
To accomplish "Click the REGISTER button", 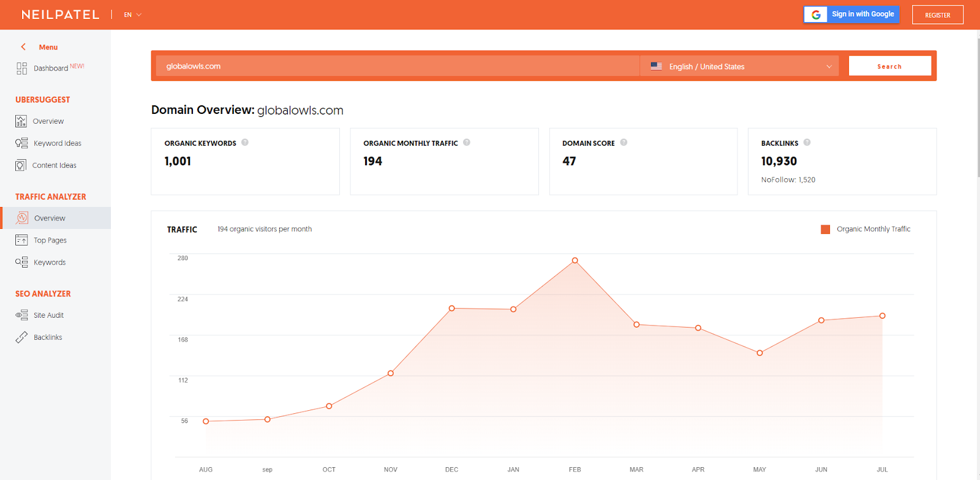I will pos(938,15).
